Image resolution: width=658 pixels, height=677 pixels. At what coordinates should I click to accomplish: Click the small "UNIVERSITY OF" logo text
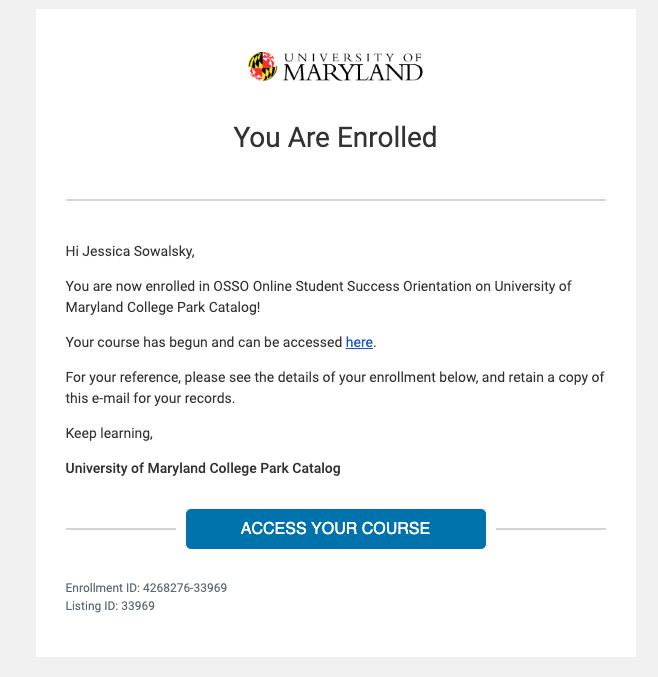[x=352, y=57]
